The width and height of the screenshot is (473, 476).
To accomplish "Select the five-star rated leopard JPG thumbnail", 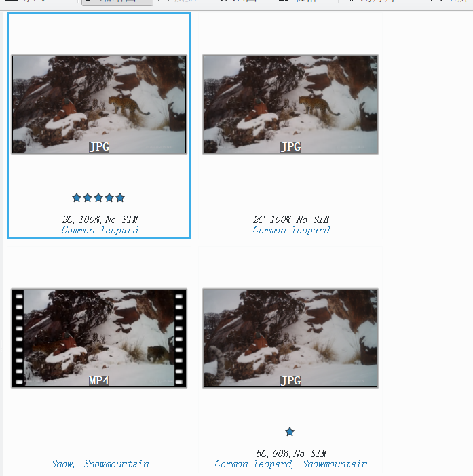I will tap(99, 104).
